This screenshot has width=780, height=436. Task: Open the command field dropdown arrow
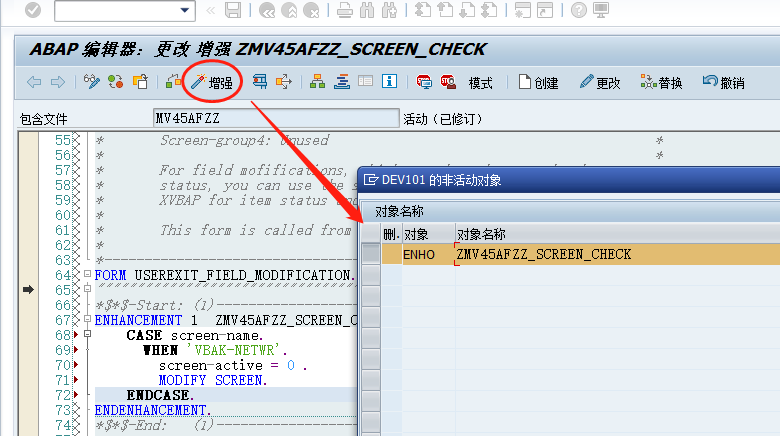click(185, 10)
